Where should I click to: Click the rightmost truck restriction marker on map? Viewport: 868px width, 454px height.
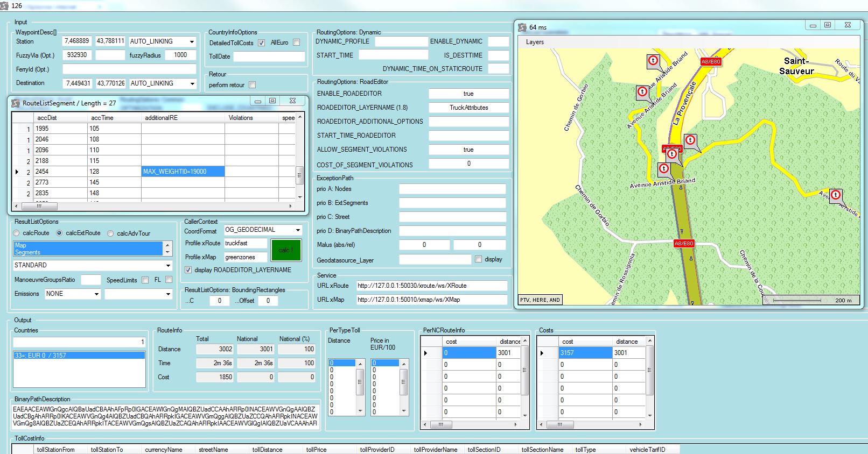pos(835,195)
